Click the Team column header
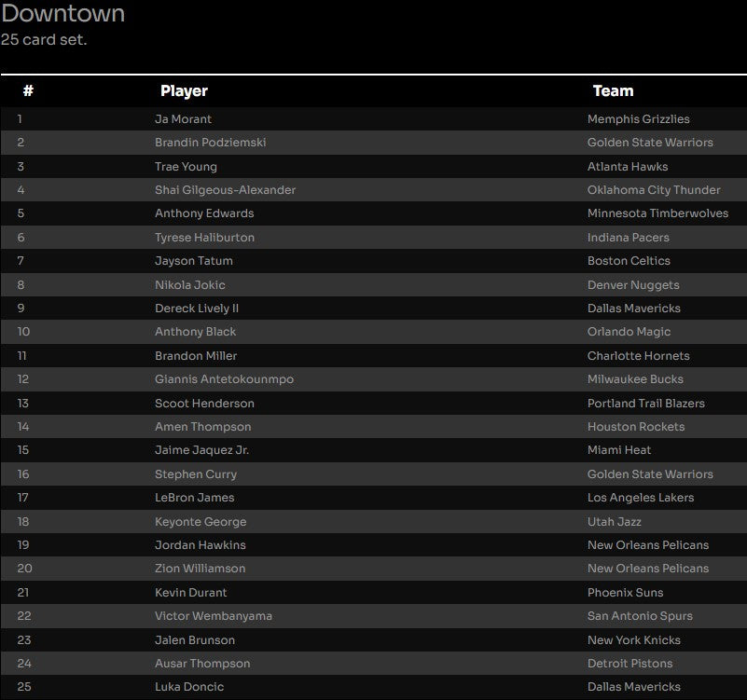 pyautogui.click(x=613, y=90)
